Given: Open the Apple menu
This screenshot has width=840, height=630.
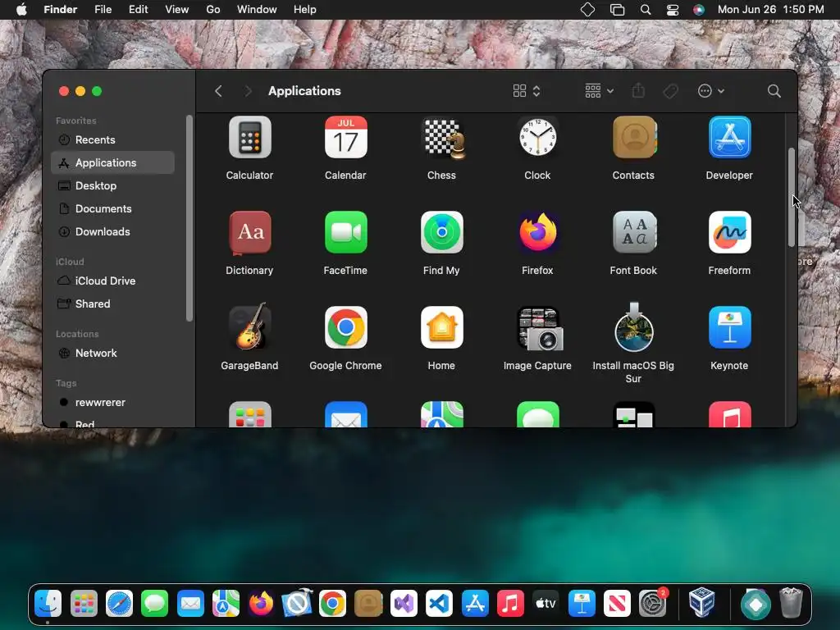Looking at the screenshot, I should [x=21, y=10].
